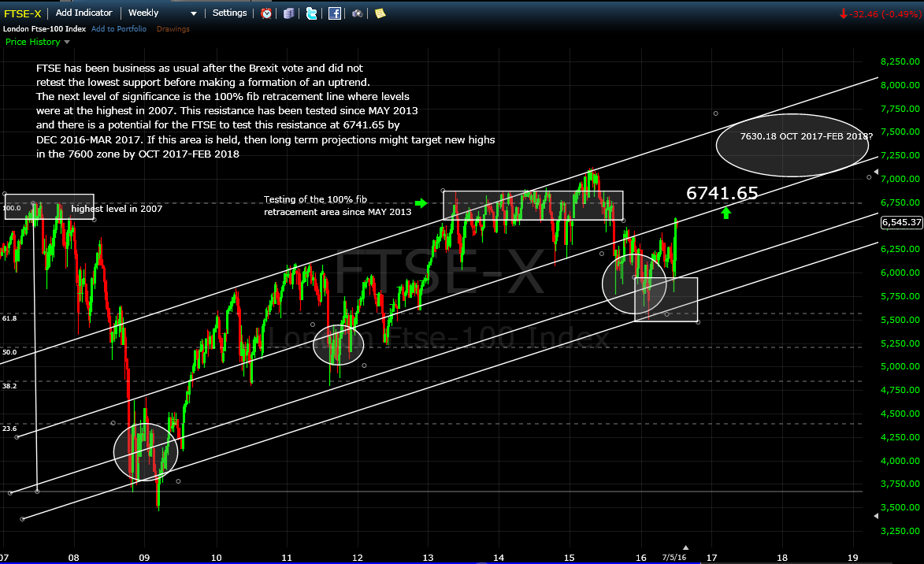Click the 7/5/16 date marker on the time axis

pos(674,557)
